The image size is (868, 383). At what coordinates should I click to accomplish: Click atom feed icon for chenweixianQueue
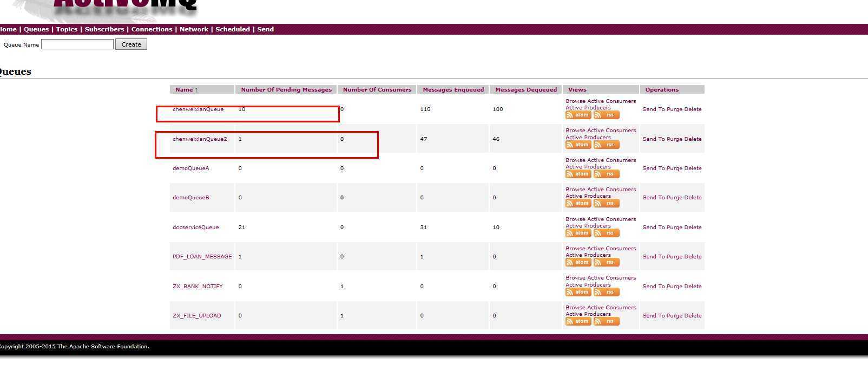[578, 115]
